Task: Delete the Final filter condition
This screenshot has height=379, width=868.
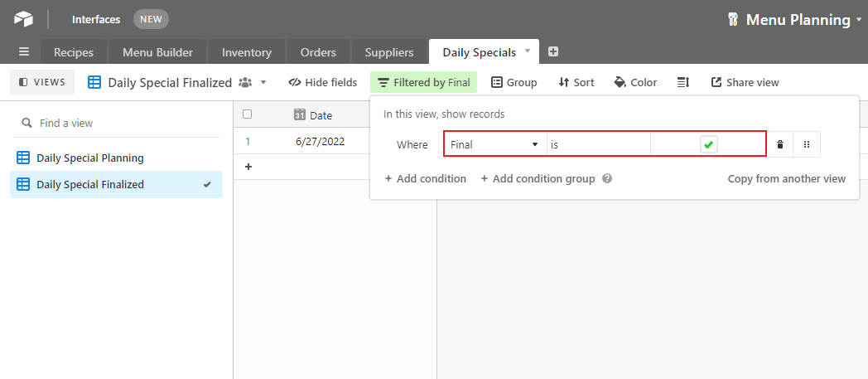Action: 779,144
